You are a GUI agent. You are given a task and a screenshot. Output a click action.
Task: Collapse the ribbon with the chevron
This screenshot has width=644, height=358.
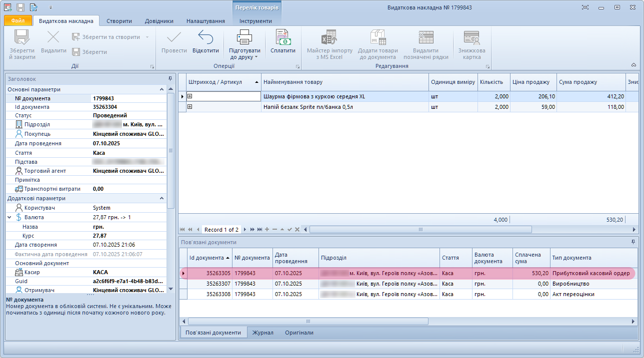pyautogui.click(x=633, y=65)
